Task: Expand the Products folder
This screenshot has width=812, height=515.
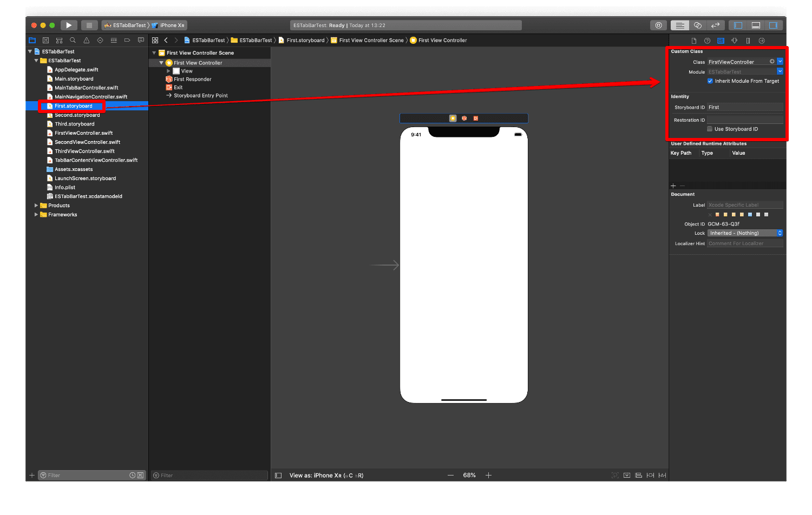Action: (x=36, y=206)
